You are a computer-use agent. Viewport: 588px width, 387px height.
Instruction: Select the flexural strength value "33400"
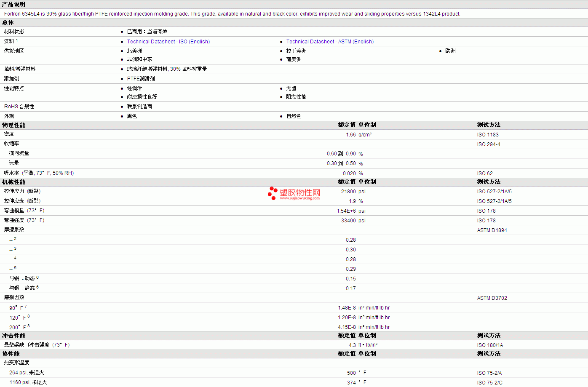pyautogui.click(x=348, y=221)
